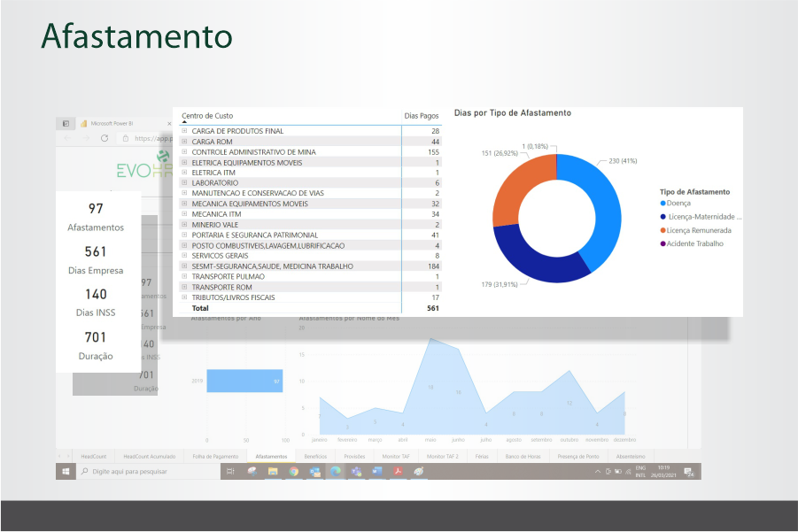Open the Windows notification center

[x=688, y=472]
